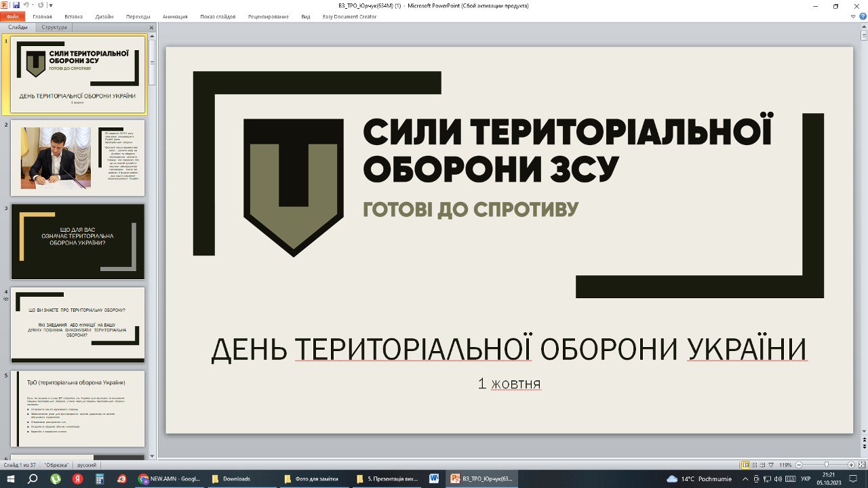Select slide 5 thumbnail titled ТрО
The image size is (868, 488).
click(x=78, y=409)
